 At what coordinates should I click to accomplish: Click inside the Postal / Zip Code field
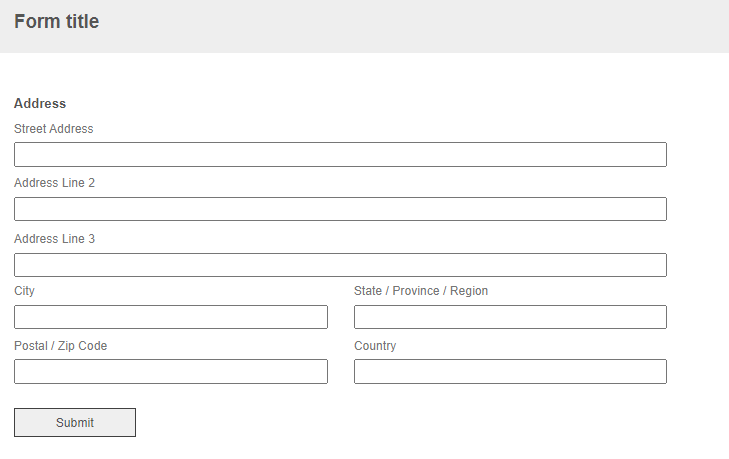(171, 371)
